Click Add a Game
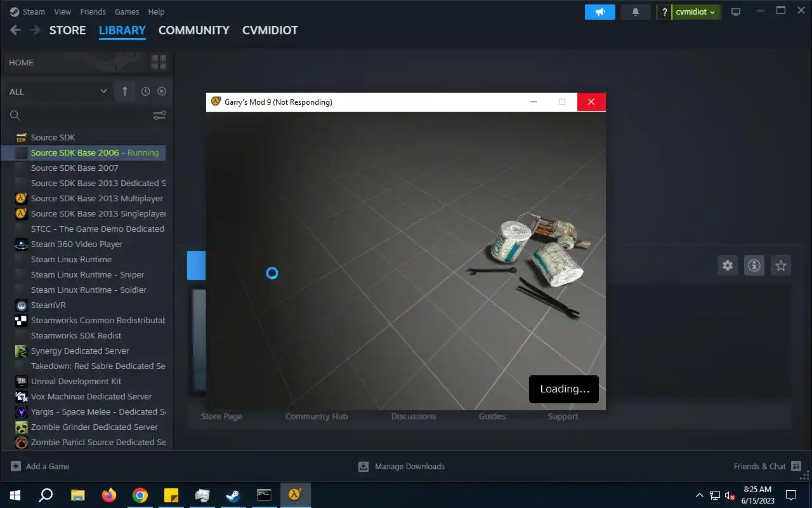Screen dimensions: 812x508 [40, 466]
